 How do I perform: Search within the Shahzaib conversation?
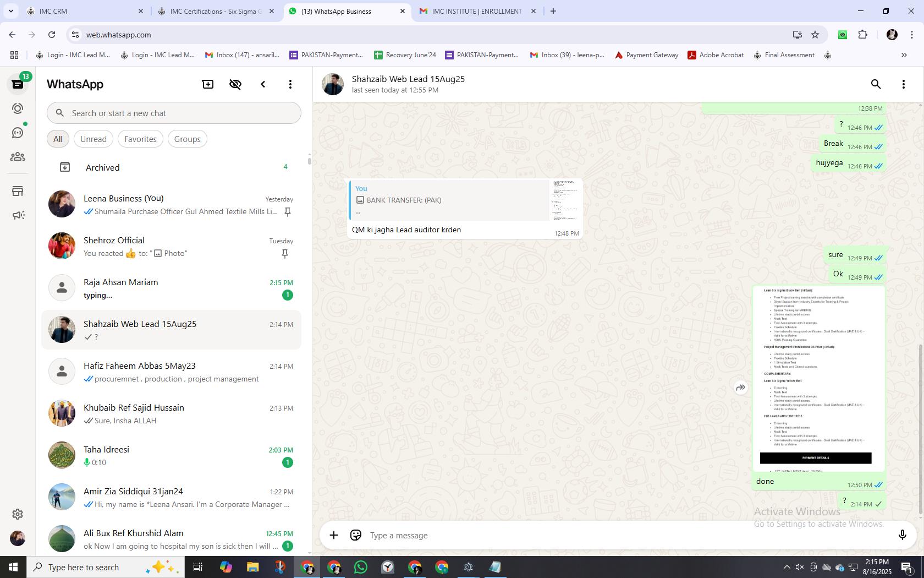876,84
